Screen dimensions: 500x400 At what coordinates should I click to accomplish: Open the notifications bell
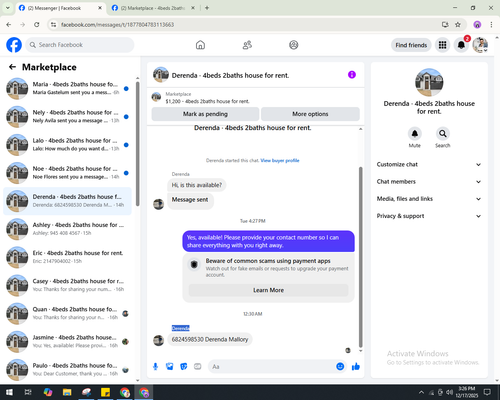point(461,45)
